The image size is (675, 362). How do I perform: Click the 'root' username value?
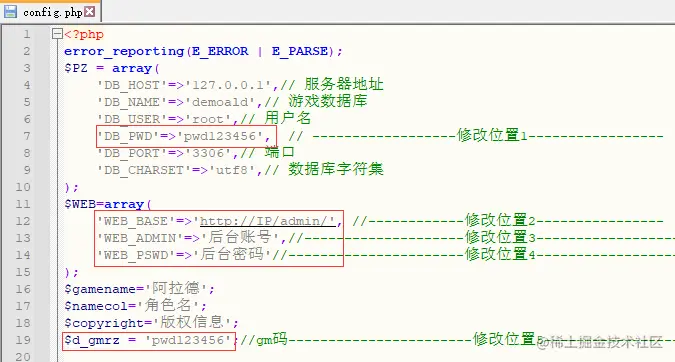coord(208,119)
